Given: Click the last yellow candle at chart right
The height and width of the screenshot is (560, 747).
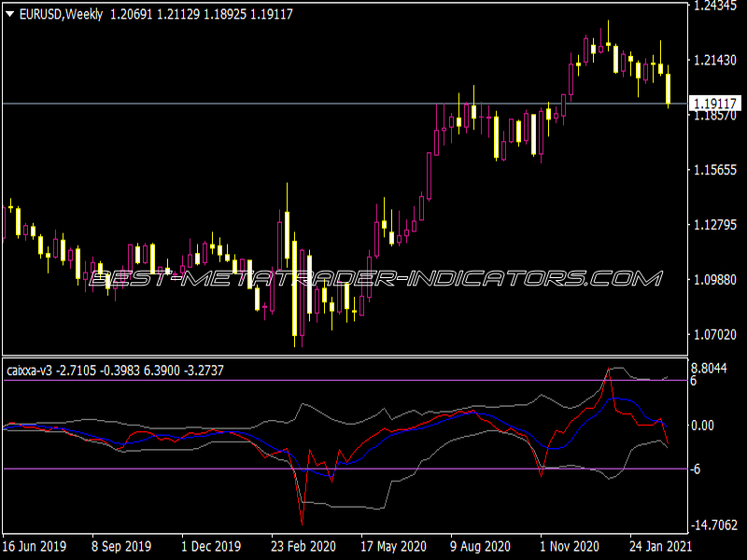Looking at the screenshot, I should tap(669, 89).
